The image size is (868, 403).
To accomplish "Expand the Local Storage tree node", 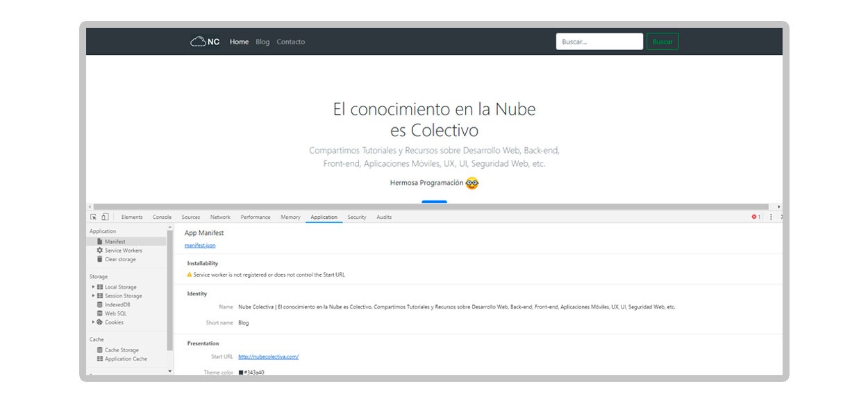I will (x=93, y=287).
